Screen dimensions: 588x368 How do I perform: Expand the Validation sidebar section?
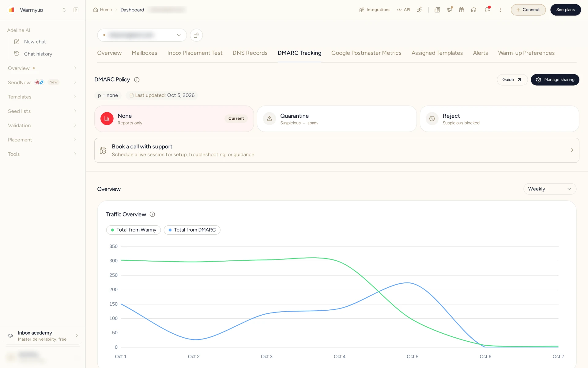coord(42,125)
